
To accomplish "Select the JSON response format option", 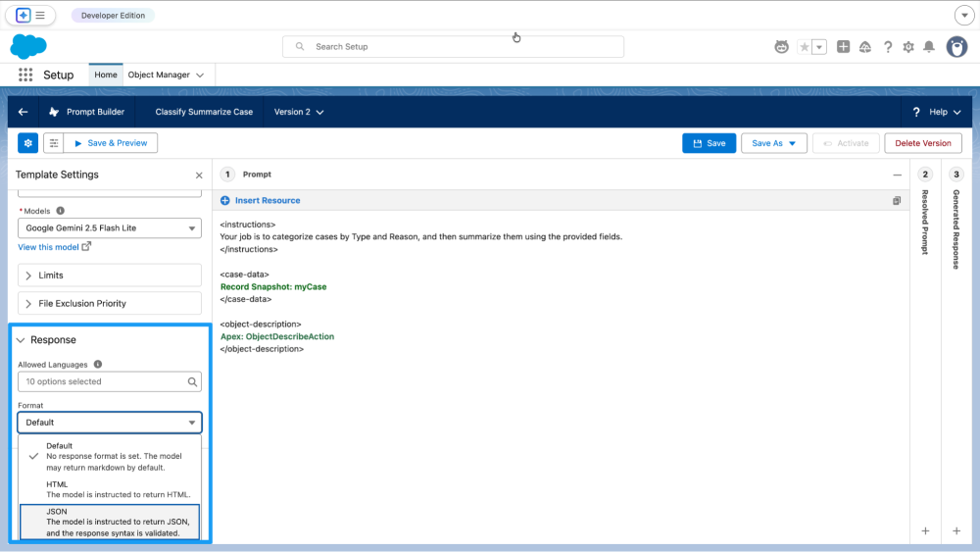I will coord(110,523).
